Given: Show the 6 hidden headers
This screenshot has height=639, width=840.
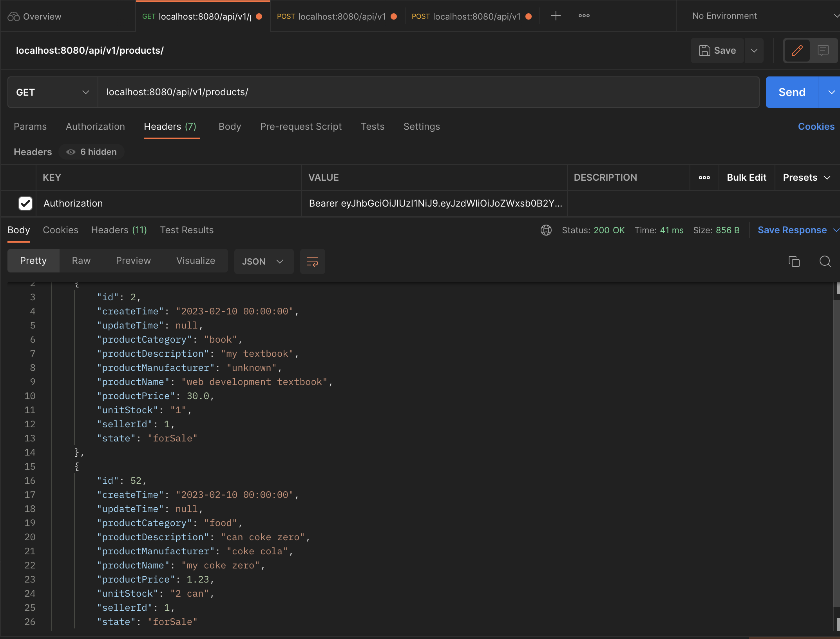Looking at the screenshot, I should click(92, 152).
